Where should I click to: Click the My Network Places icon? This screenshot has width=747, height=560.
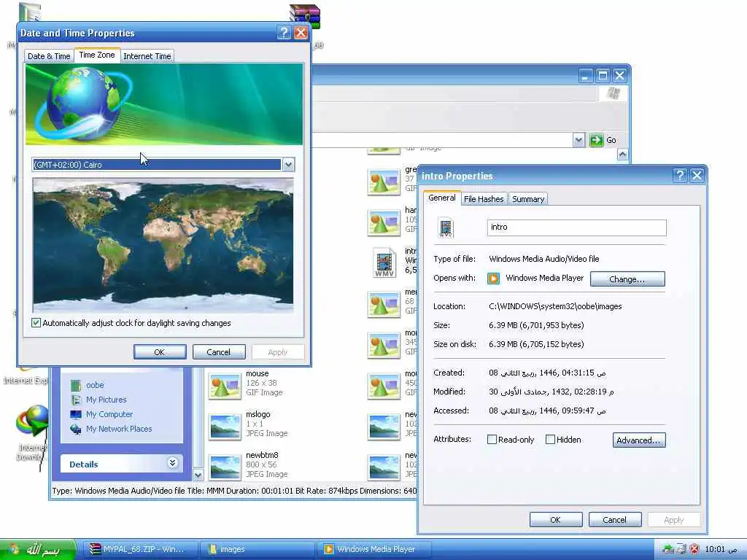pos(76,429)
